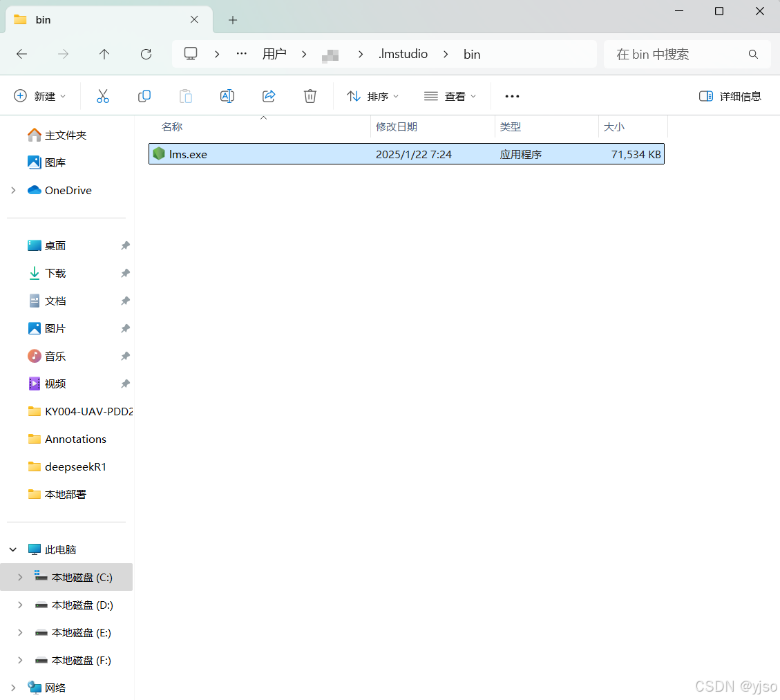Click the date 2025/1/22 7:24
This screenshot has height=700, width=780.
point(414,154)
